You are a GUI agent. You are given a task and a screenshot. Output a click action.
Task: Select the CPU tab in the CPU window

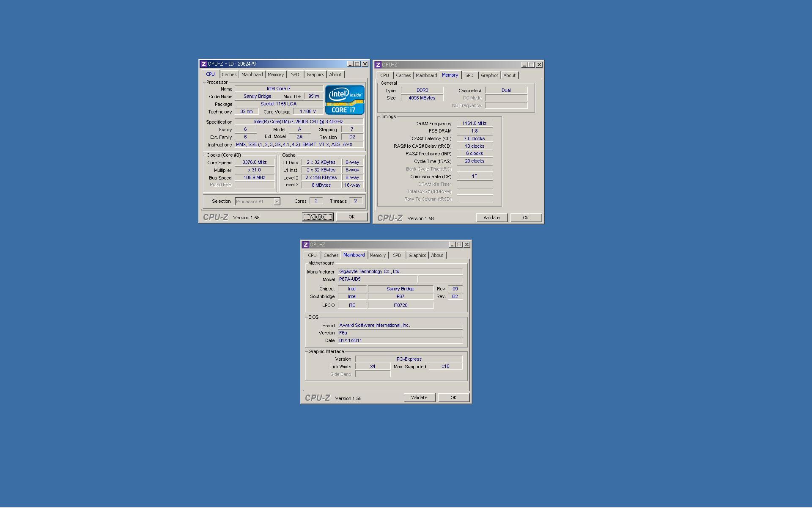[210, 74]
